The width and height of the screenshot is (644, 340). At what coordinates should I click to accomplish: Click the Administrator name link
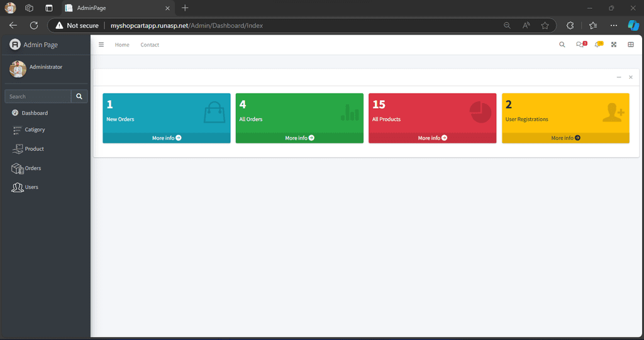tap(46, 67)
